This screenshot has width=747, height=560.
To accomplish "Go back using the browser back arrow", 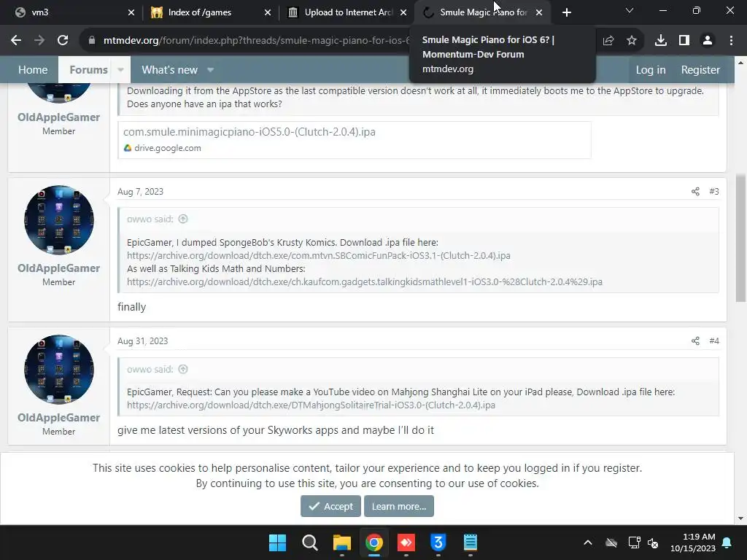I will pos(16,41).
